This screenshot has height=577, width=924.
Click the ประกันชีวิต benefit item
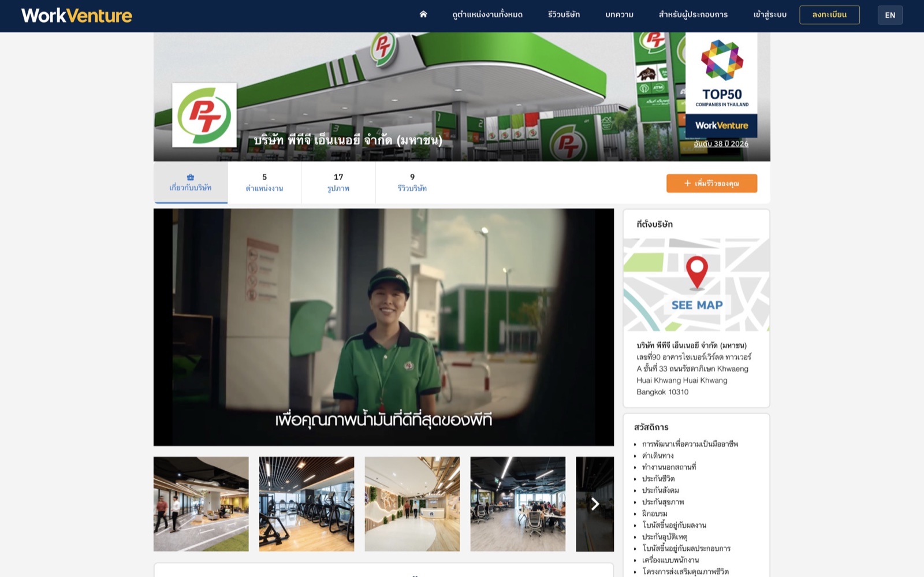(x=658, y=479)
